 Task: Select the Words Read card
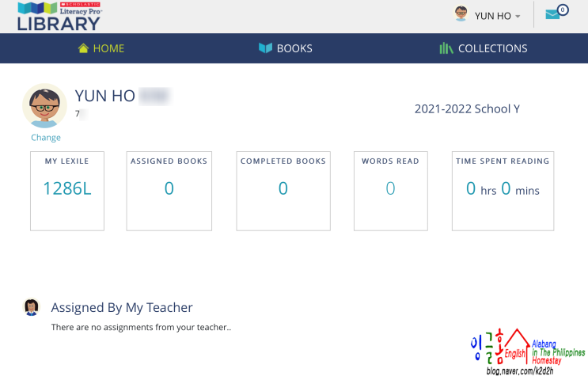pyautogui.click(x=391, y=191)
